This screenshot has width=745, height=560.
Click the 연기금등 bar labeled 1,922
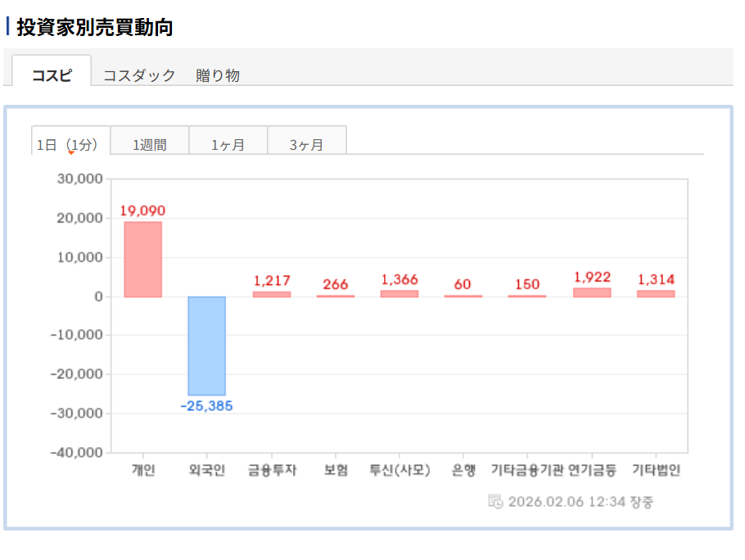point(592,292)
